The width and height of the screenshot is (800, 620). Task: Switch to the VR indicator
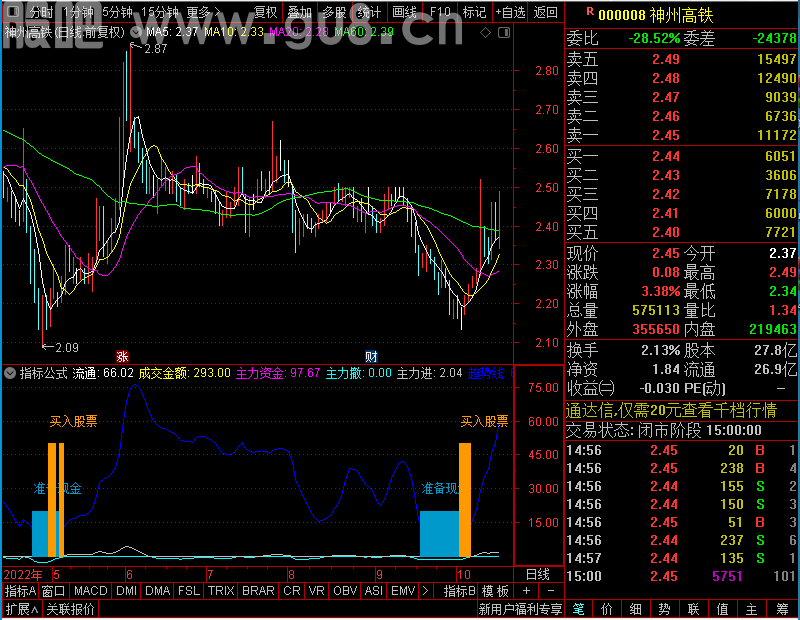[317, 591]
